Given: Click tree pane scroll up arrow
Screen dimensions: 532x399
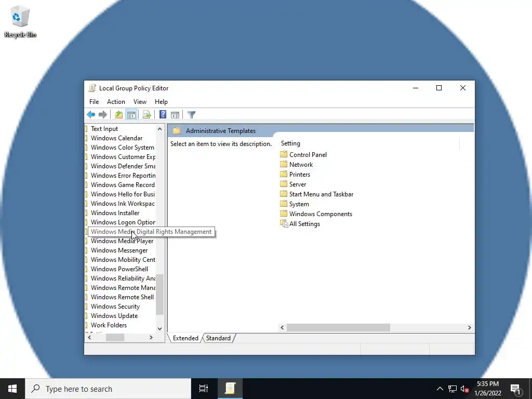Looking at the screenshot, I should click(160, 129).
